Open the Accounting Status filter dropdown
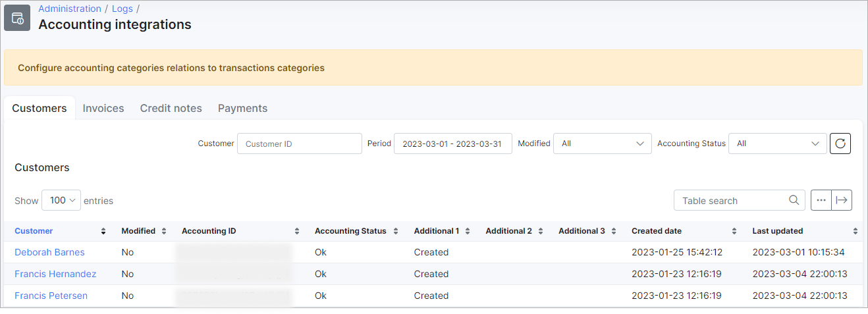 (777, 144)
